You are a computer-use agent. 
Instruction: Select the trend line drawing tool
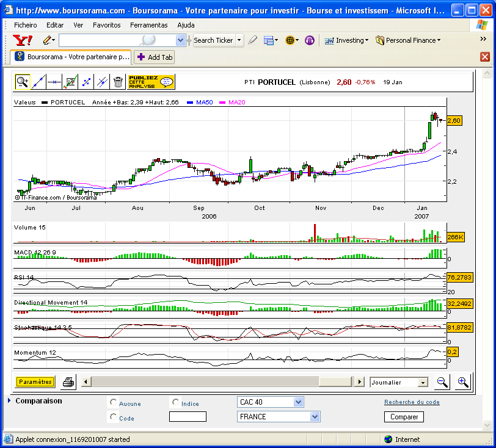click(x=38, y=81)
